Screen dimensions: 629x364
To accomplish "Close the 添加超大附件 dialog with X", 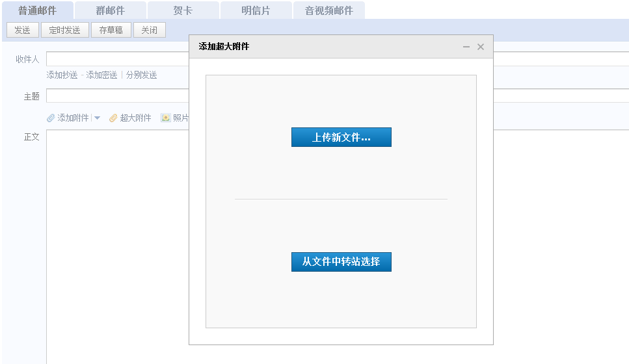I will click(481, 47).
